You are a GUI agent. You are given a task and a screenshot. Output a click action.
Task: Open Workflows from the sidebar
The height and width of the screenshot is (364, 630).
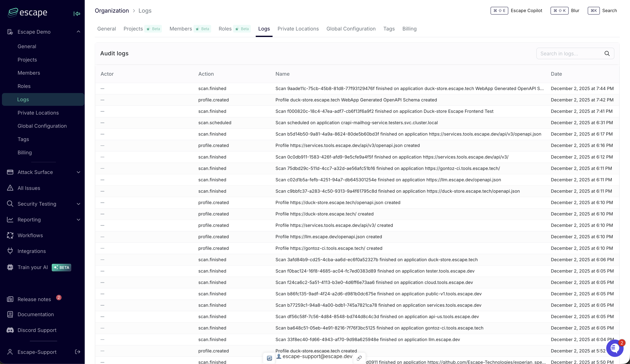point(30,235)
